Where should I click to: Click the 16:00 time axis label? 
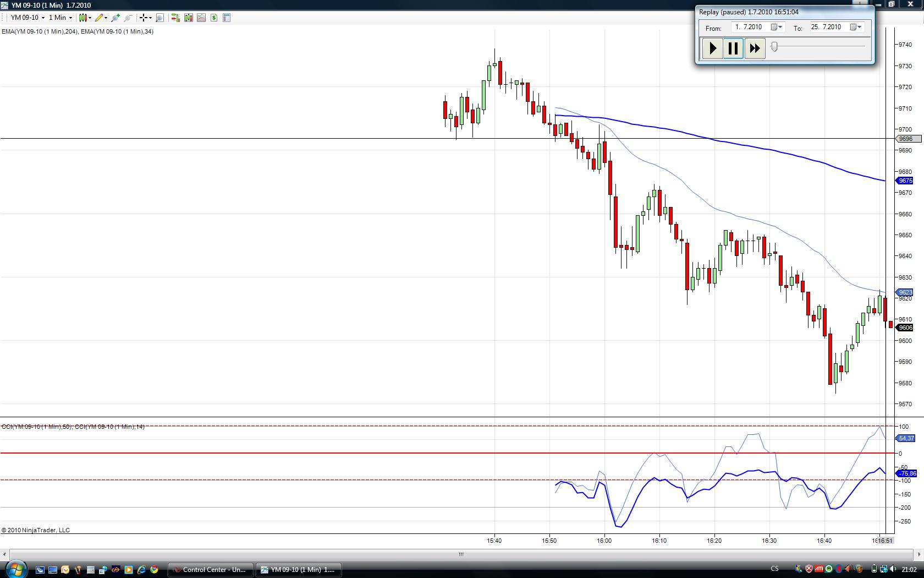pyautogui.click(x=604, y=541)
